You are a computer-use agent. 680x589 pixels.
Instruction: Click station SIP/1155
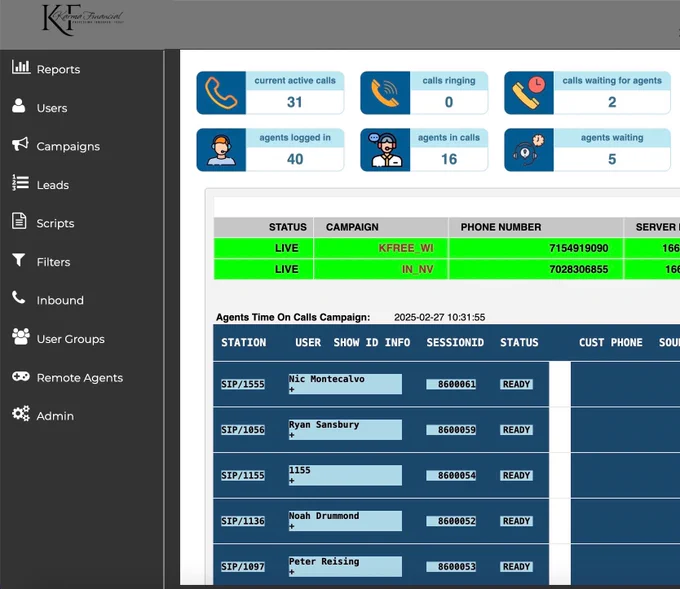coord(243,475)
